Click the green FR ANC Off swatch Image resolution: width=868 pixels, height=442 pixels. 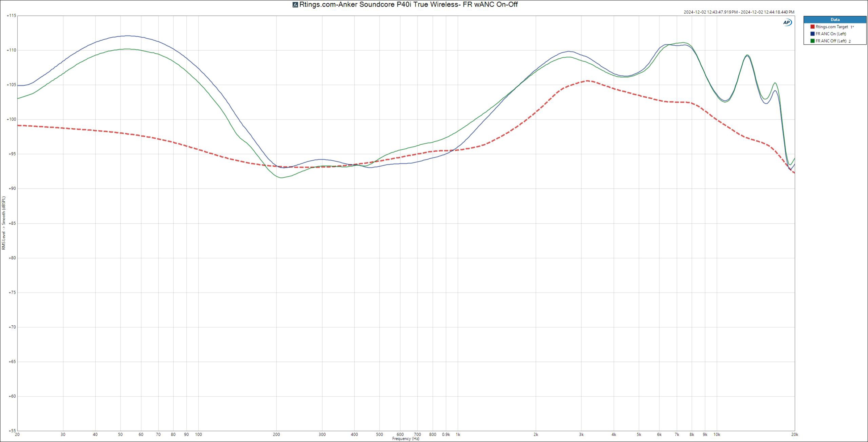coord(812,41)
